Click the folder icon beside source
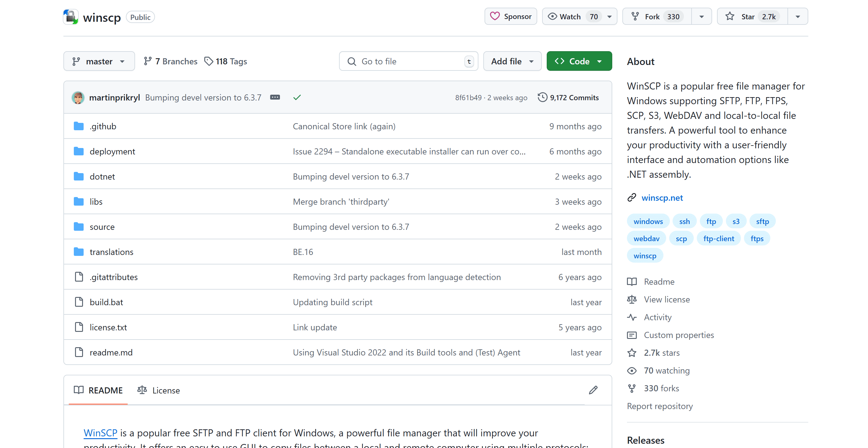Screen dimensions: 868x448 78,226
